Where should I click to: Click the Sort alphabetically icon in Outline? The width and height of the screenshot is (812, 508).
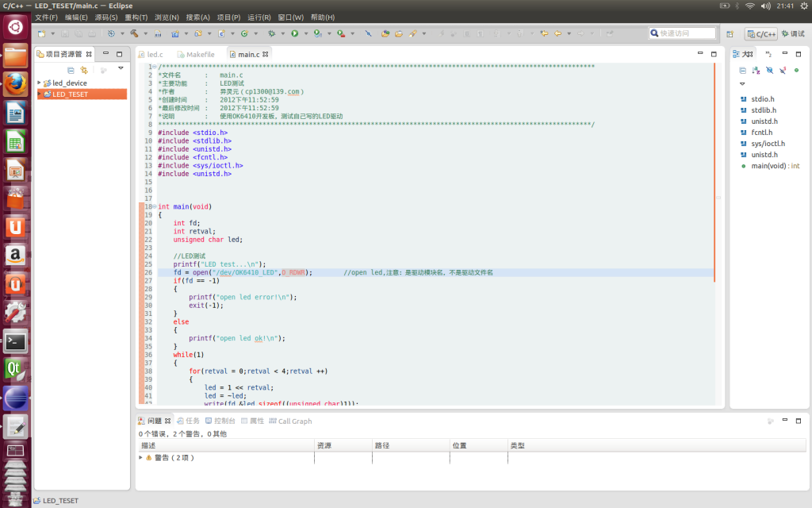(x=756, y=70)
